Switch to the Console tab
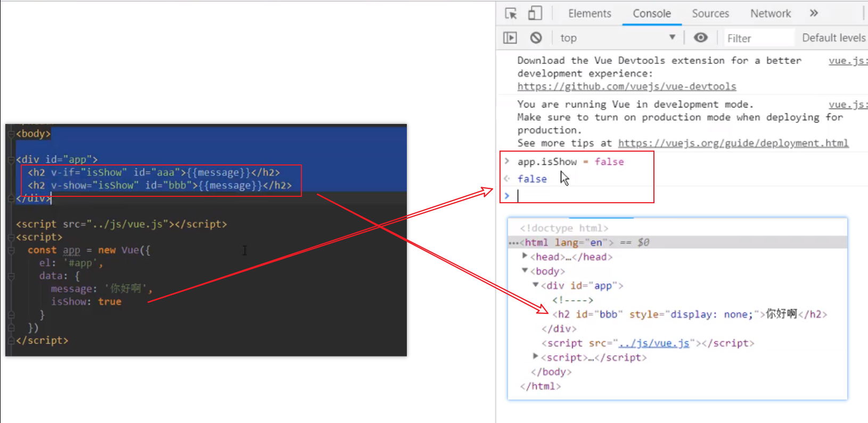This screenshot has width=868, height=423. pyautogui.click(x=652, y=13)
